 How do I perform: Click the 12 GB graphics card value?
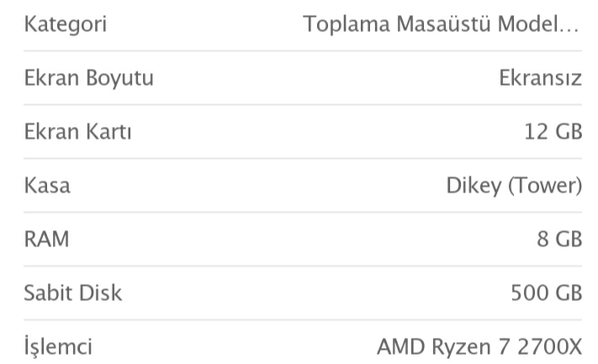click(553, 131)
